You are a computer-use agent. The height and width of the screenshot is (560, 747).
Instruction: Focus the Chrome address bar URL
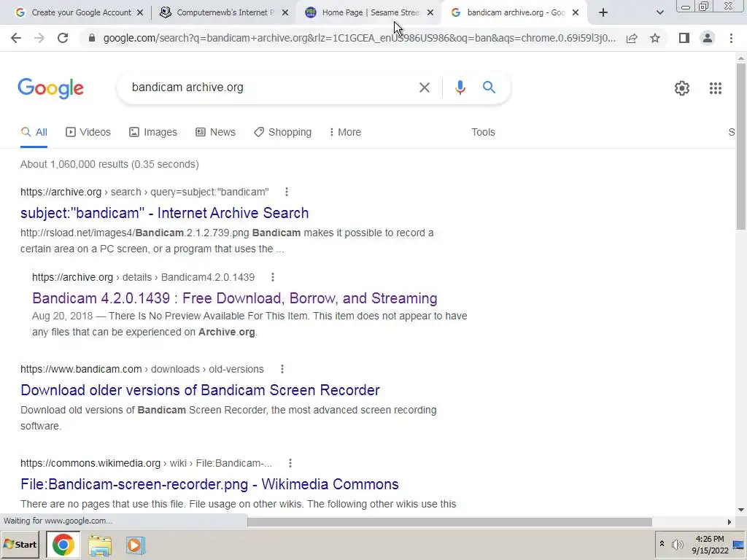(x=359, y=38)
